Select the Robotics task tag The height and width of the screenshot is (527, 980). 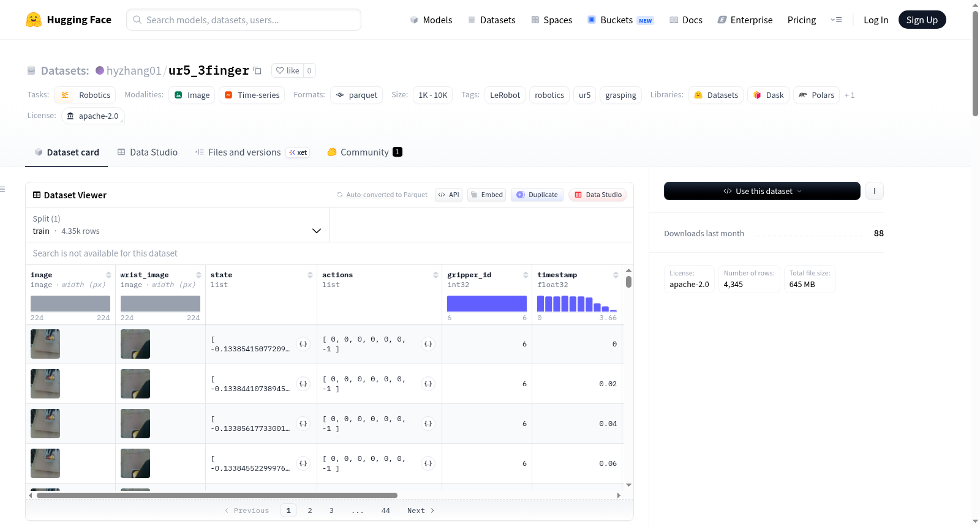pos(85,95)
